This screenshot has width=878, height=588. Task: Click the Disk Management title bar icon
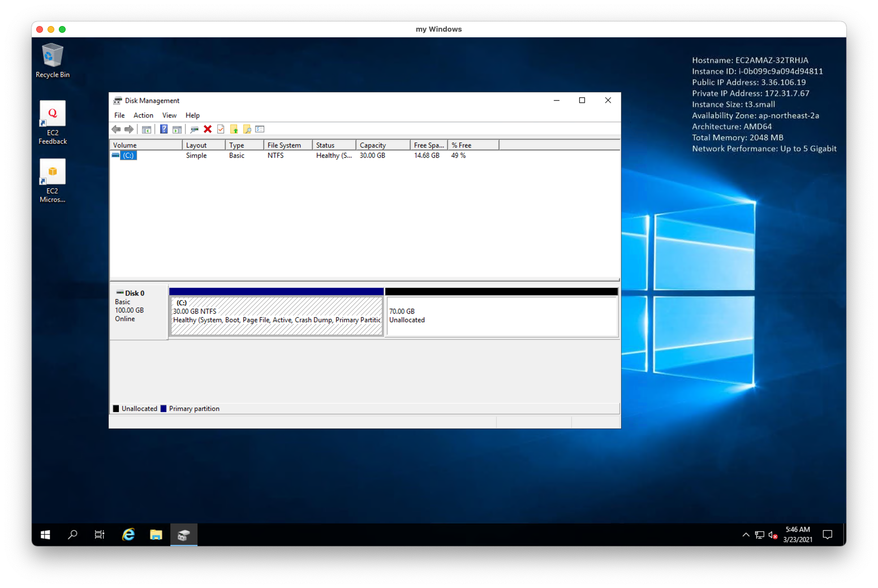(x=118, y=101)
